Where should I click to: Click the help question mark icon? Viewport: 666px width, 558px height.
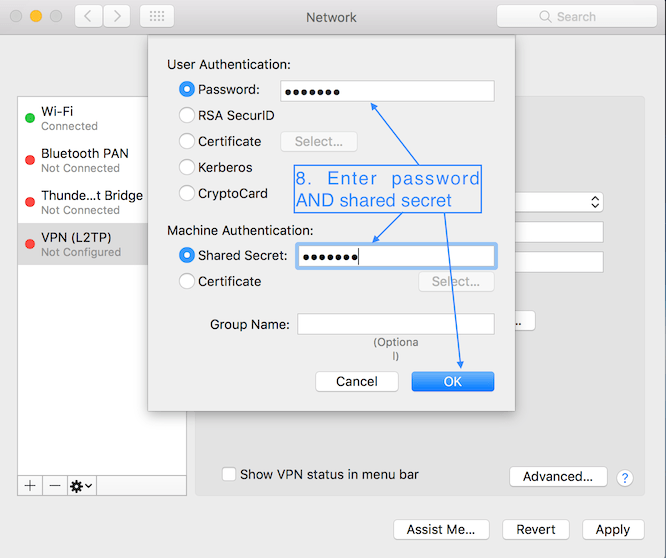point(625,478)
